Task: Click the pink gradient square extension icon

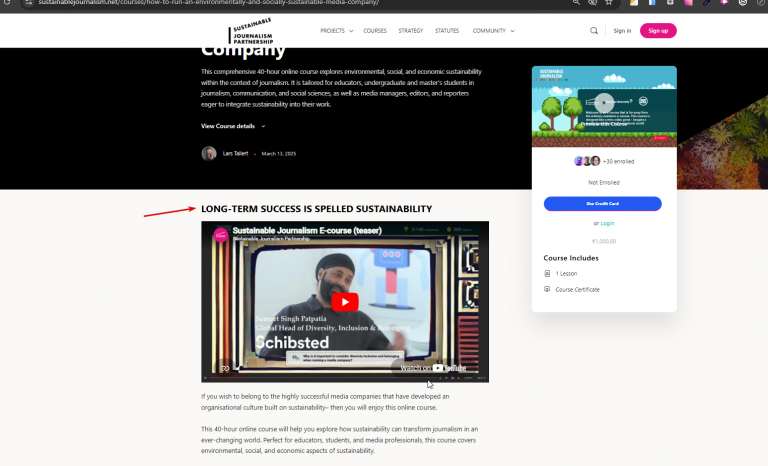Action: pos(688,2)
